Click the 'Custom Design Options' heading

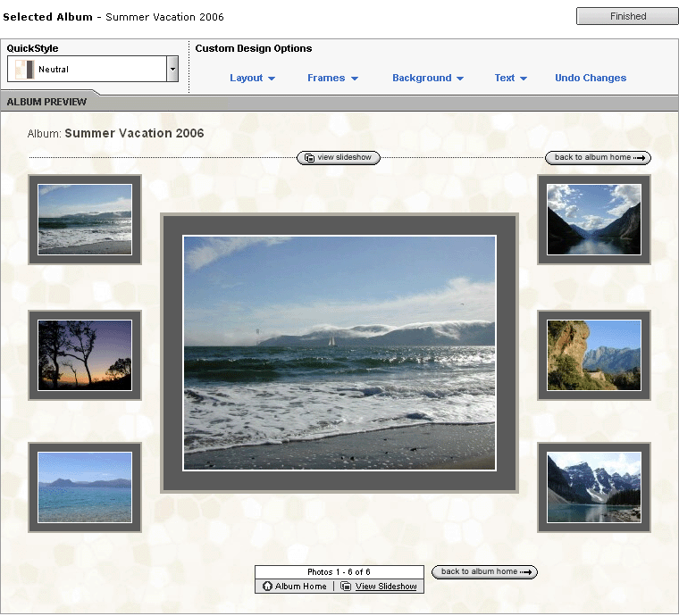tap(254, 48)
